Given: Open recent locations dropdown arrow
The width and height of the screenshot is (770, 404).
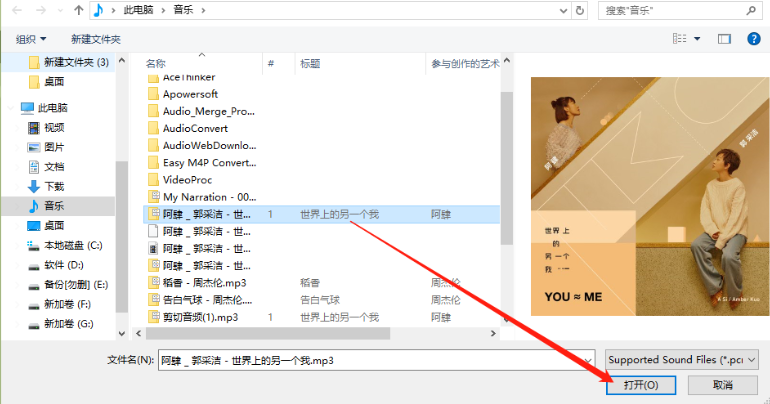Looking at the screenshot, I should coord(60,10).
